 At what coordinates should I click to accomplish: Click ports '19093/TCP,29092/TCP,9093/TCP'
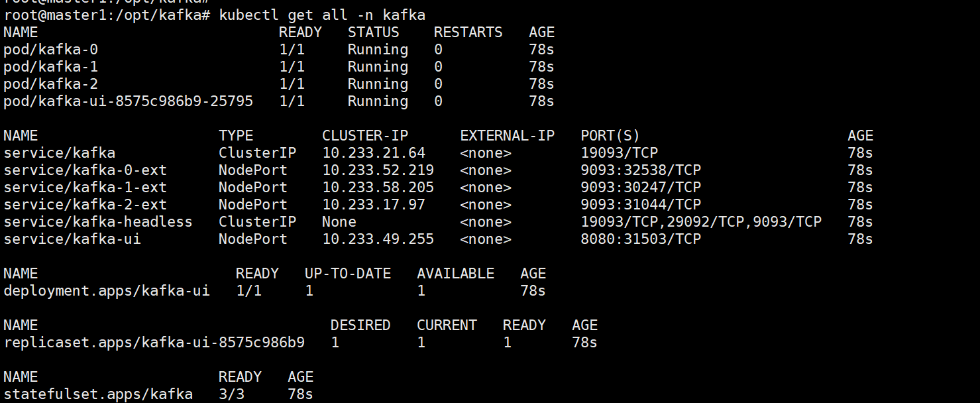pos(701,222)
